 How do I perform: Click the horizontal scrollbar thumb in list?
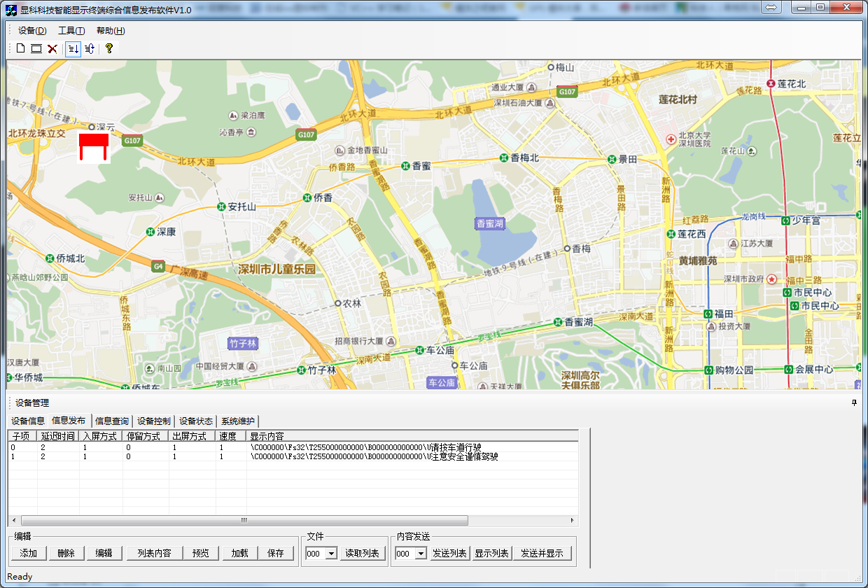pyautogui.click(x=244, y=521)
